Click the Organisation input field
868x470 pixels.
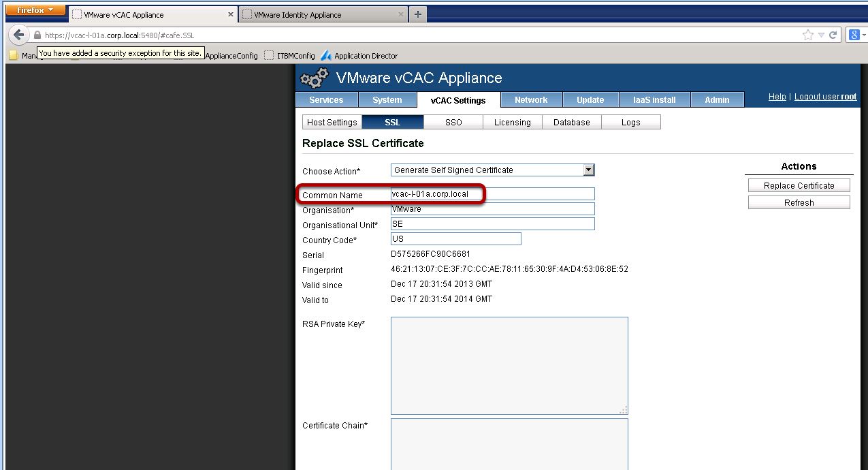pos(493,209)
